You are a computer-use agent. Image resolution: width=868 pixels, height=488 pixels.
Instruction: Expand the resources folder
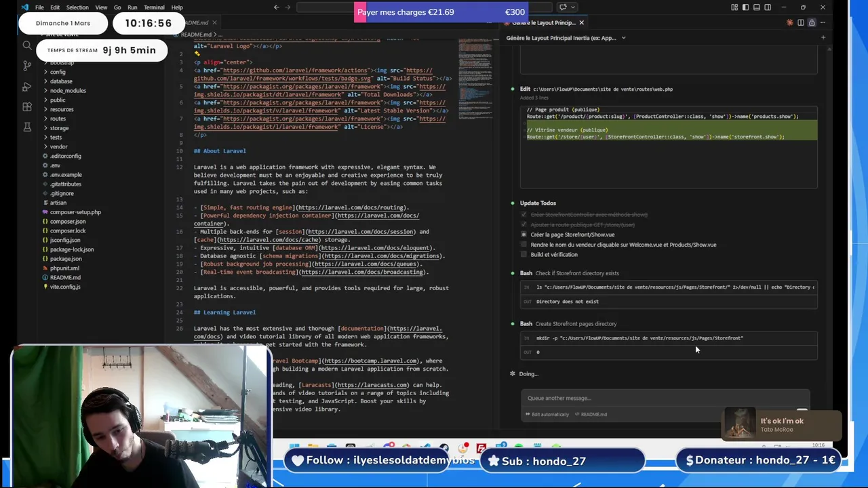point(61,109)
